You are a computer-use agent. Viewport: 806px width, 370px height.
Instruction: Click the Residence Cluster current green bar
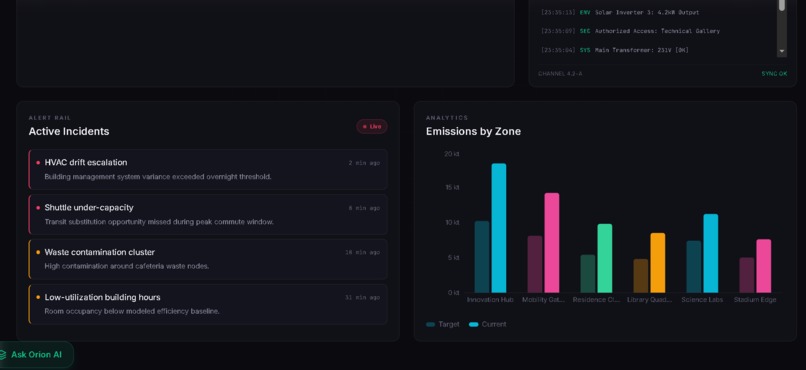605,258
